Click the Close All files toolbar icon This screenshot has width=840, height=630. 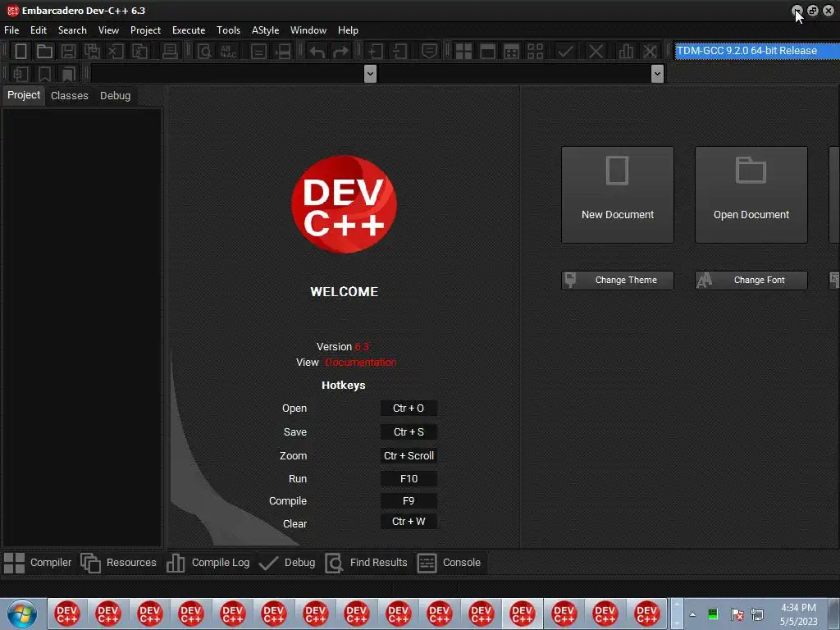point(139,52)
